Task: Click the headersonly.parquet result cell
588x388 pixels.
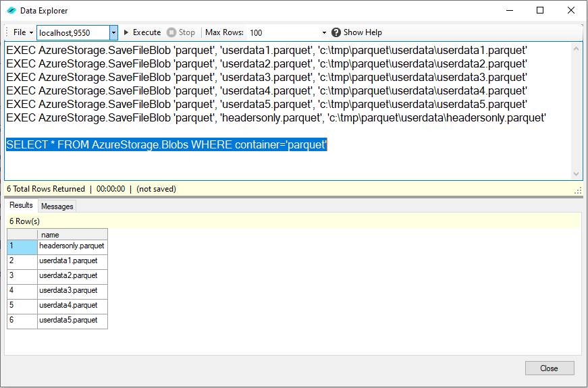Action: coord(72,247)
